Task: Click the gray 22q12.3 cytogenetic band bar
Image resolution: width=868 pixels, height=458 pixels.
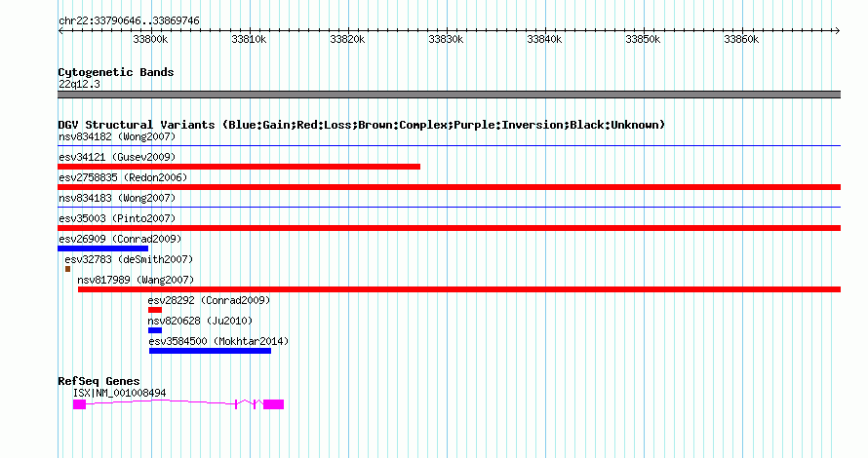Action: click(449, 95)
